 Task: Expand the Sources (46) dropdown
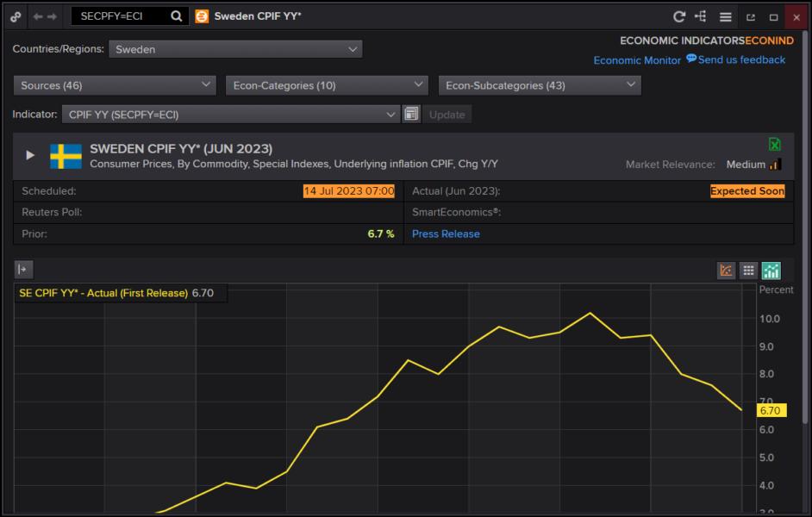coord(115,85)
